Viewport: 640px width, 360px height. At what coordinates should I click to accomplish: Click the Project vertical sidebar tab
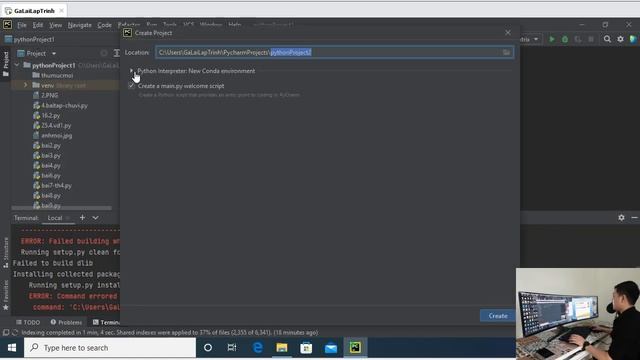6,64
